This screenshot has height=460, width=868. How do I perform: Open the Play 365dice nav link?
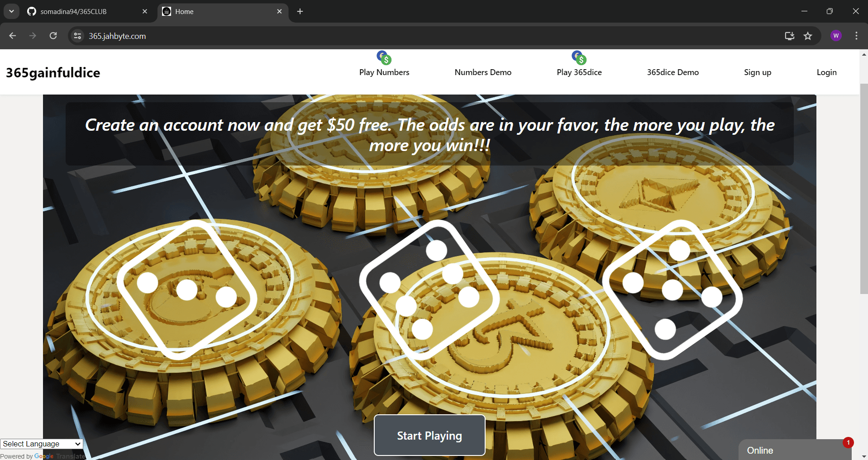click(x=579, y=72)
